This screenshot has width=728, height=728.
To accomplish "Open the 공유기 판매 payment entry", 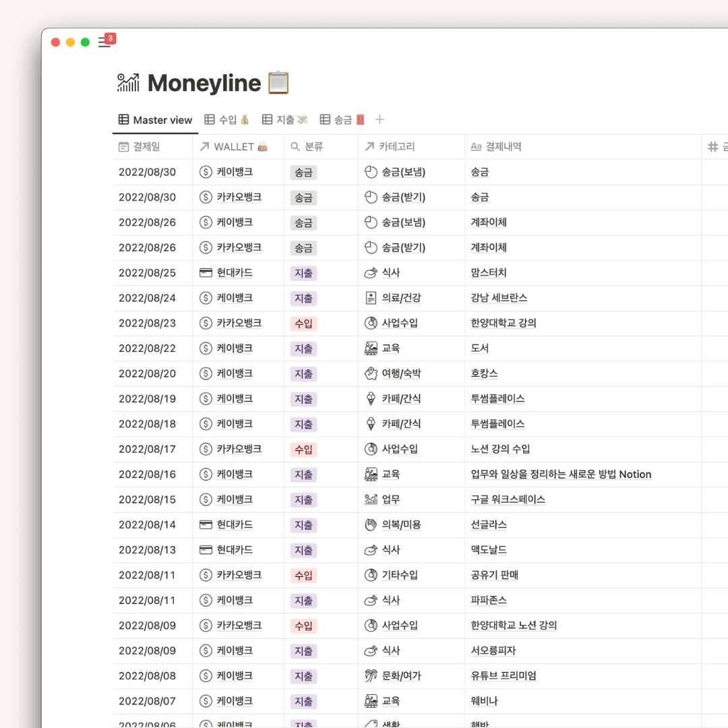I will coord(495,575).
